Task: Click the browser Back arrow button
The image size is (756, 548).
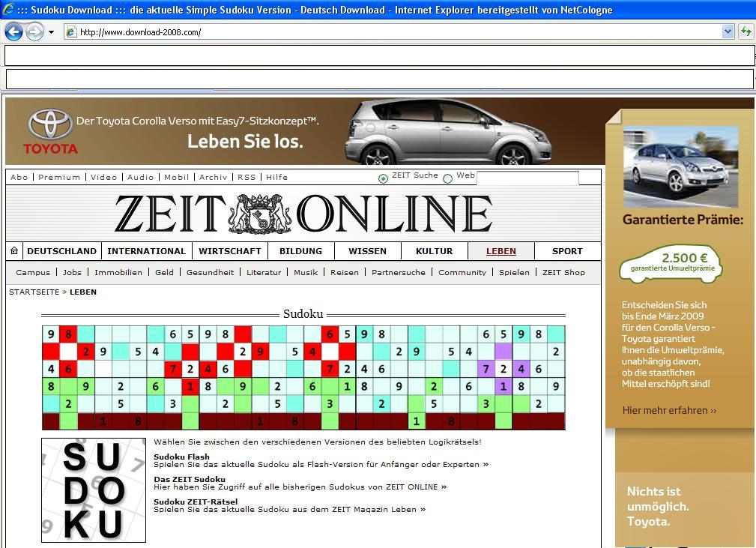Action: point(13,31)
